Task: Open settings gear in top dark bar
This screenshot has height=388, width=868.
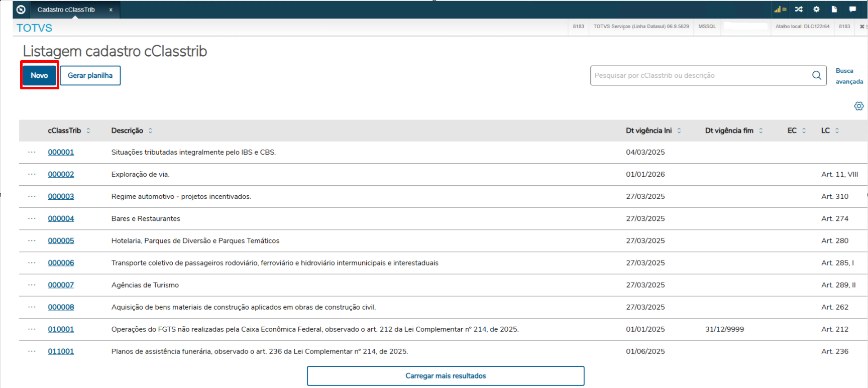Action: coord(816,10)
